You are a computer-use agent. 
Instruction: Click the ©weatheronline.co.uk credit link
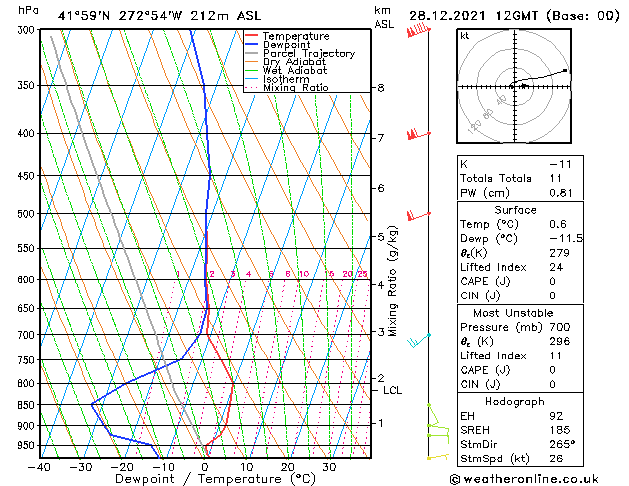[x=524, y=479]
